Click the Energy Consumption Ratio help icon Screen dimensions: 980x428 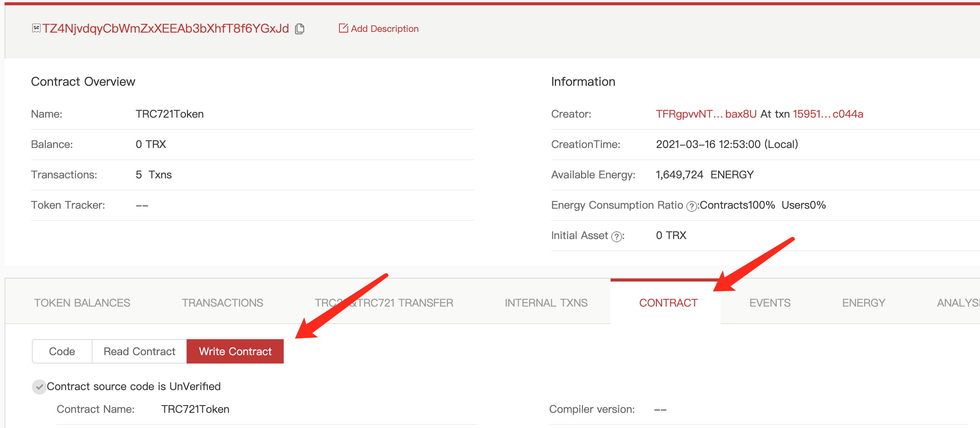691,206
